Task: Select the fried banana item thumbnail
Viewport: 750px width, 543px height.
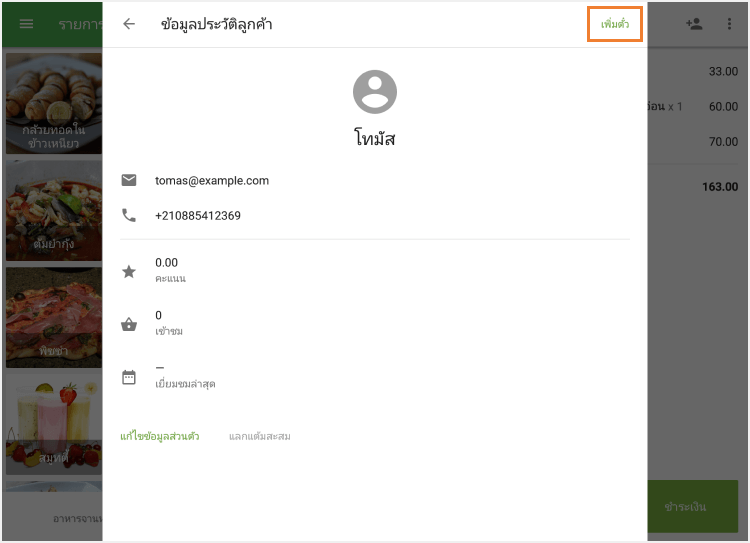Action: tap(53, 104)
